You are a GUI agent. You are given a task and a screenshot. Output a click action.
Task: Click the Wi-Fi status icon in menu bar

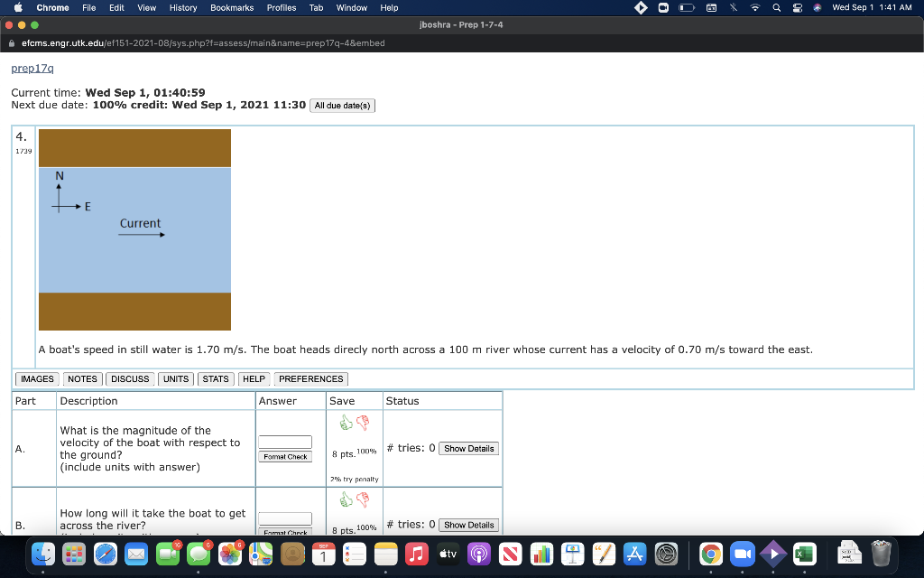click(x=756, y=7)
